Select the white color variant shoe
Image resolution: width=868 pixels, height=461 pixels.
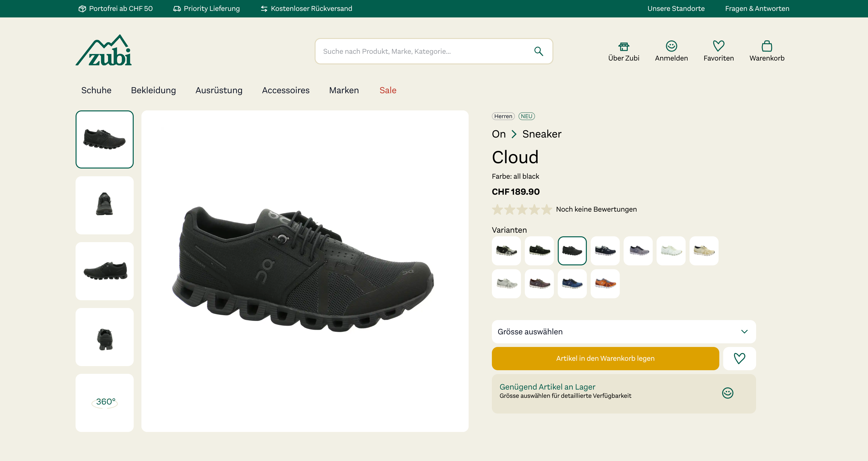click(x=671, y=251)
